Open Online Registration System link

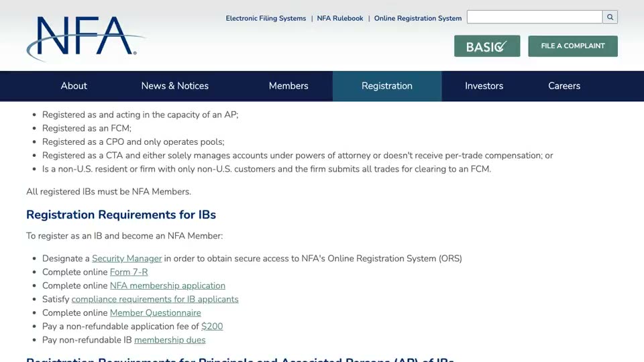[418, 19]
